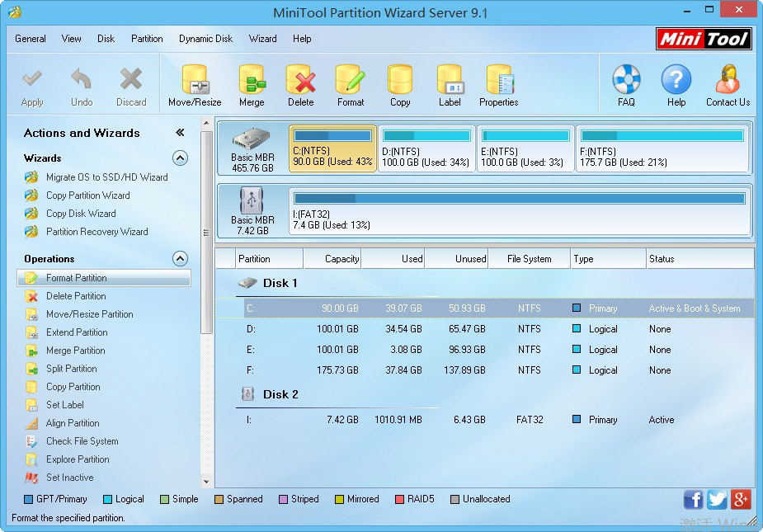Select the C:(NTFS) partition block in disk map
Screen dimensions: 763x532
click(332, 148)
